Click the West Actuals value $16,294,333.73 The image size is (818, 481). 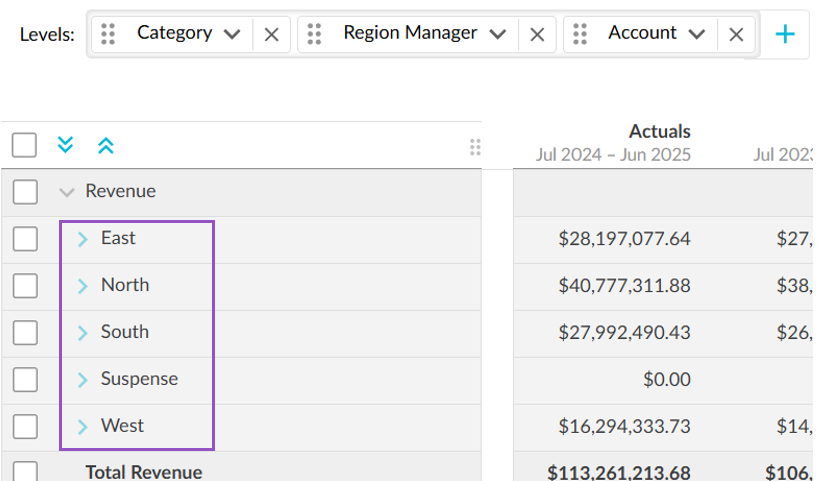(x=624, y=427)
